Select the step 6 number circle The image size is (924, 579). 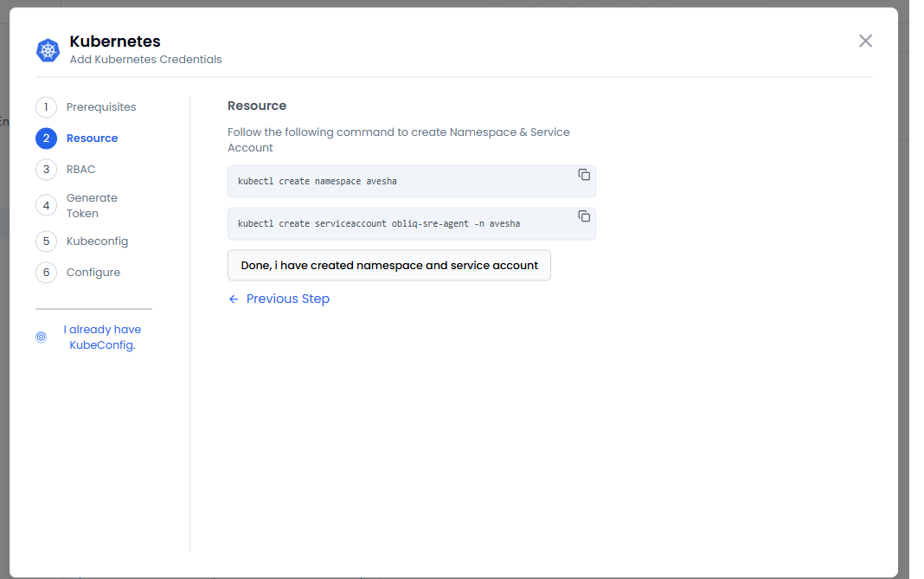tap(46, 273)
